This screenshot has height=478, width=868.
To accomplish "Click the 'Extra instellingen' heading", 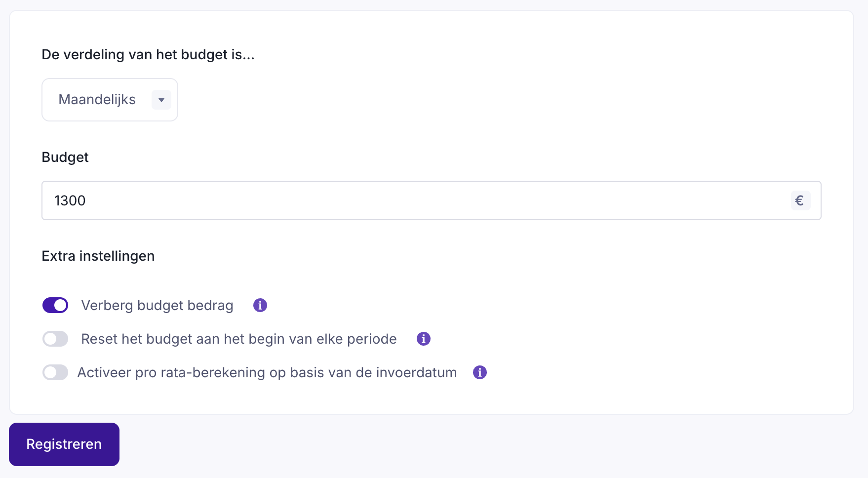I will 98,256.
